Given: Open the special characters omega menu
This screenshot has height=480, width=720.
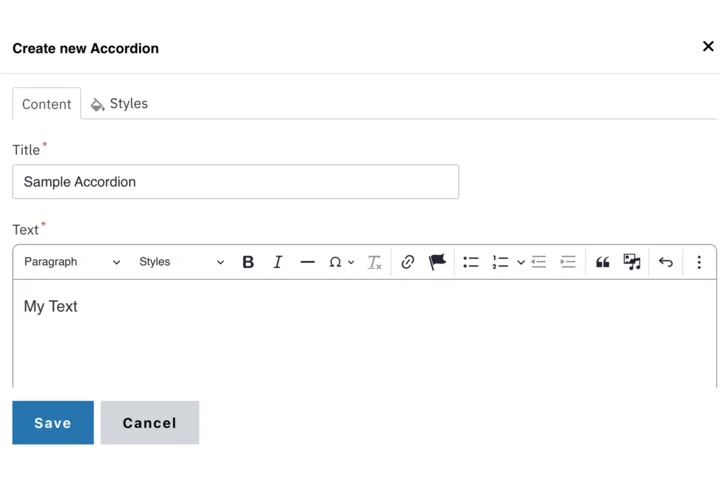Looking at the screenshot, I should [x=341, y=262].
